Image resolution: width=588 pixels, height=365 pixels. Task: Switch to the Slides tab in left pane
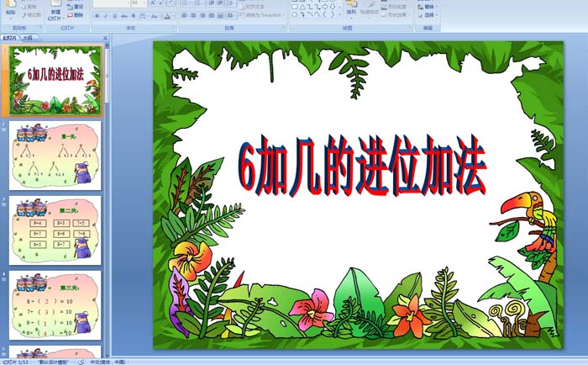point(10,38)
